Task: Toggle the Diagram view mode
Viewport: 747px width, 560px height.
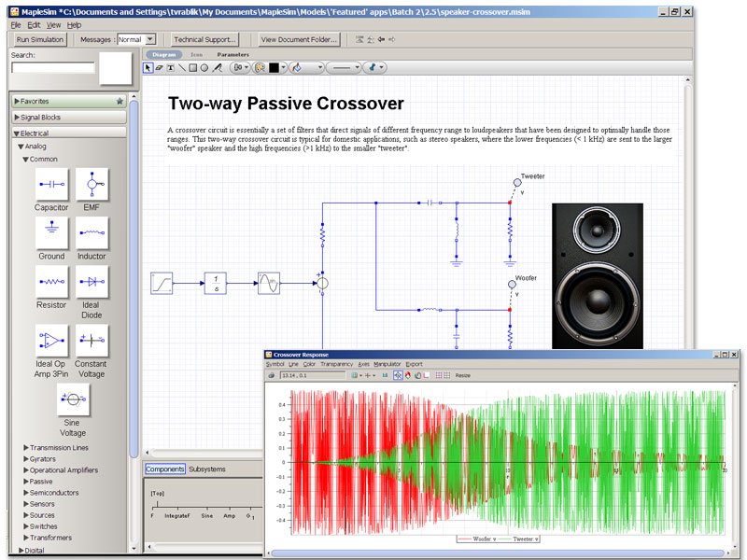Action: click(164, 54)
